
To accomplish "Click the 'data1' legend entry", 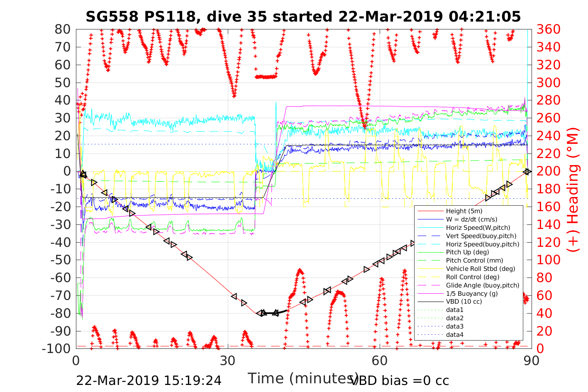I will (455, 310).
